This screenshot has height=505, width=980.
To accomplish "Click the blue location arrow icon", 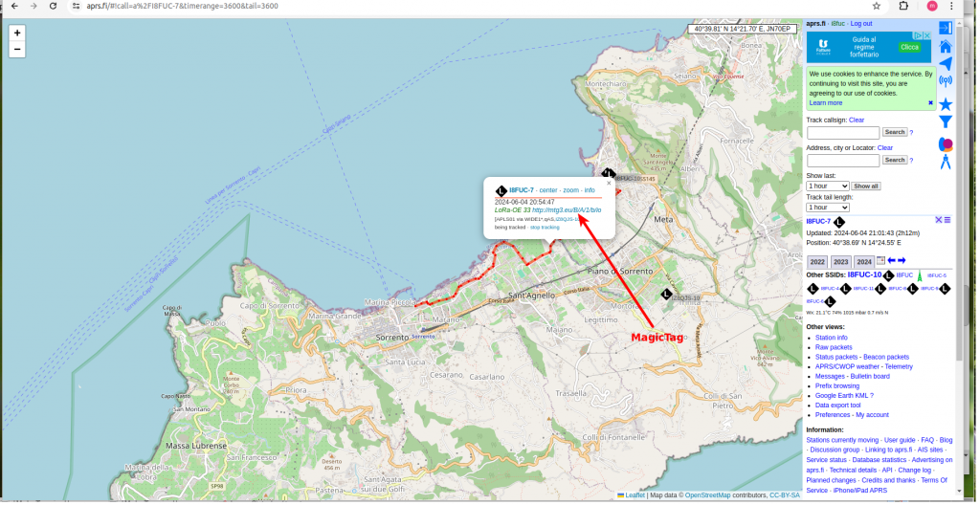I will [x=946, y=64].
